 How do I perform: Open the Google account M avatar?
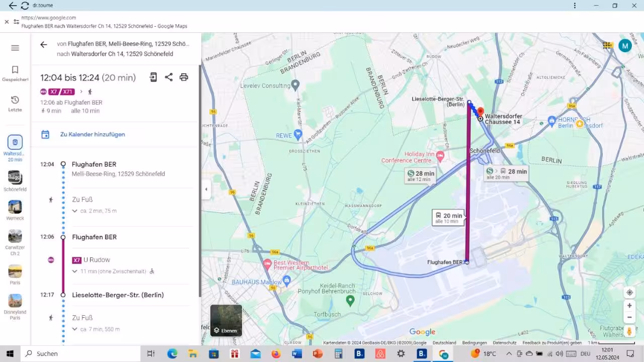click(x=625, y=46)
